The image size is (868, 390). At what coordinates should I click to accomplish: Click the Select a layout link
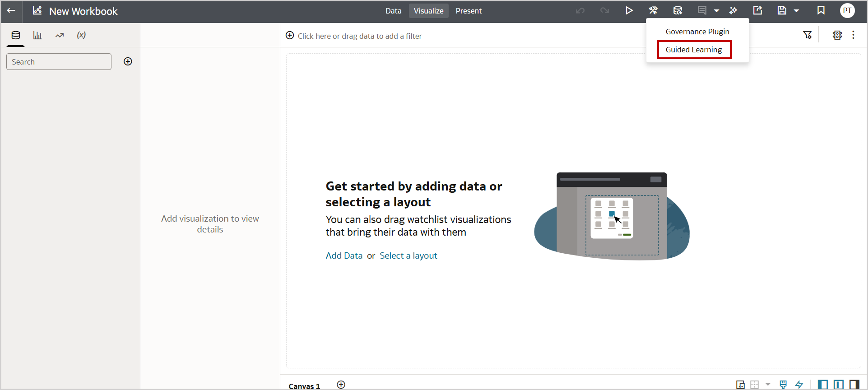[408, 256]
